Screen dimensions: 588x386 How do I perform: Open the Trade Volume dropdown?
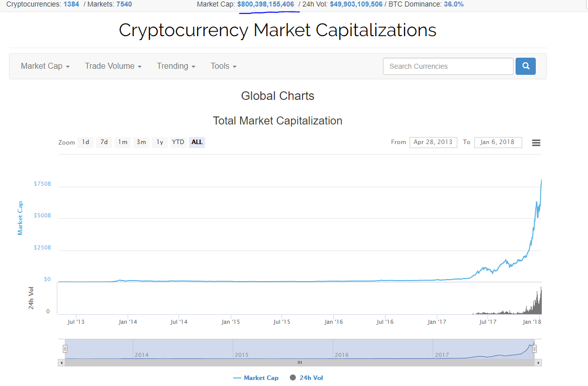(113, 66)
